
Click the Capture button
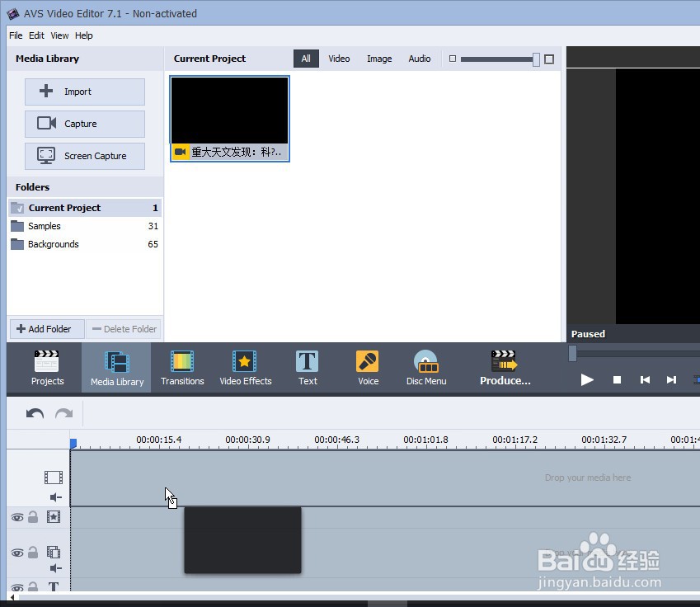[85, 124]
